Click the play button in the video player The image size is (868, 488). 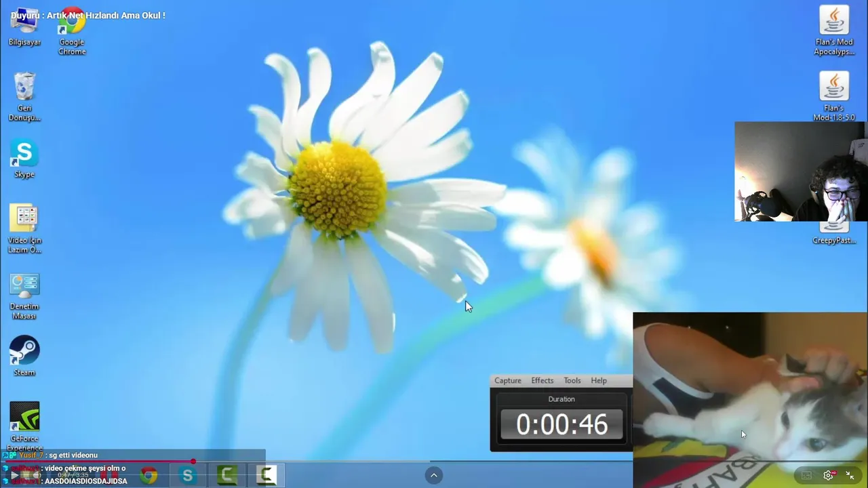(15, 475)
